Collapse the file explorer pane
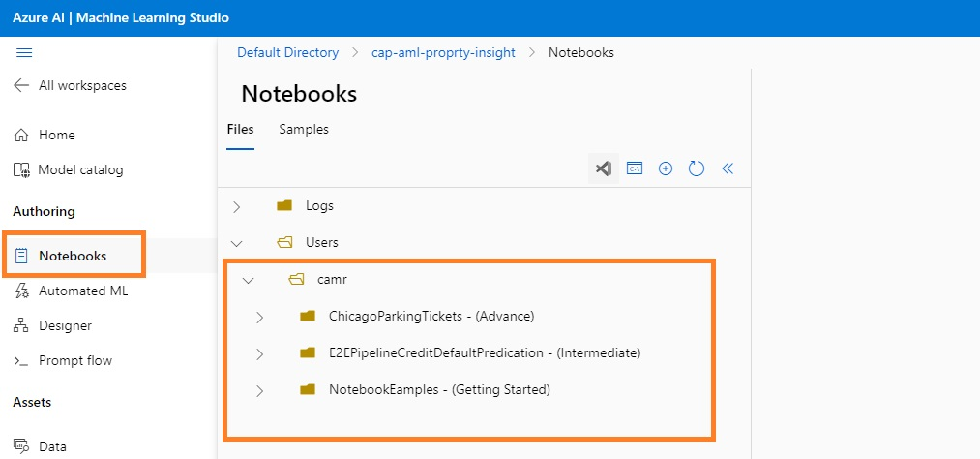Image resolution: width=980 pixels, height=459 pixels. 728,168
